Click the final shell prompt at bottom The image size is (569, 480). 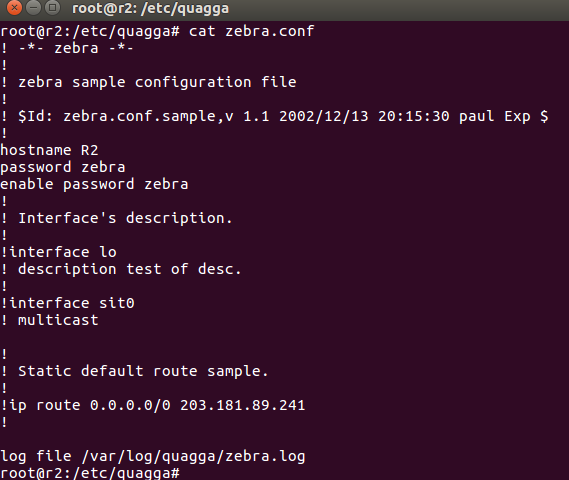point(90,473)
